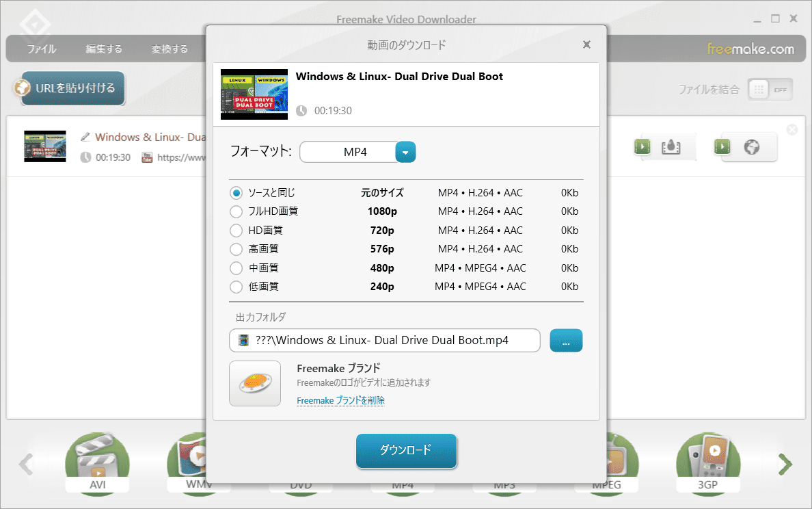The height and width of the screenshot is (509, 812).
Task: Select the ソースと同じ quality radio button
Action: click(236, 193)
